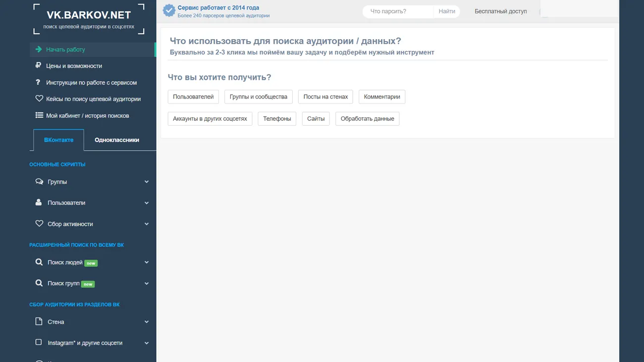Expand the Сбор активности chevron
The image size is (644, 362).
(x=147, y=224)
